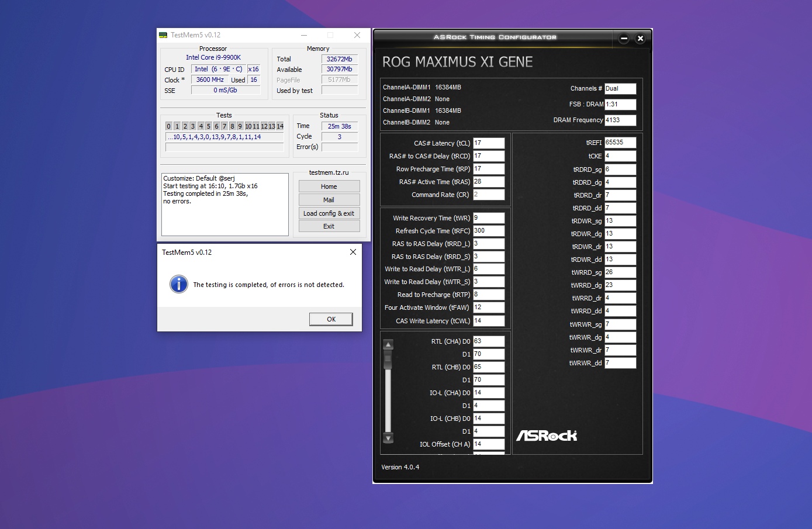Click the tRDRD_sg value field
This screenshot has height=529, width=812.
click(x=620, y=170)
